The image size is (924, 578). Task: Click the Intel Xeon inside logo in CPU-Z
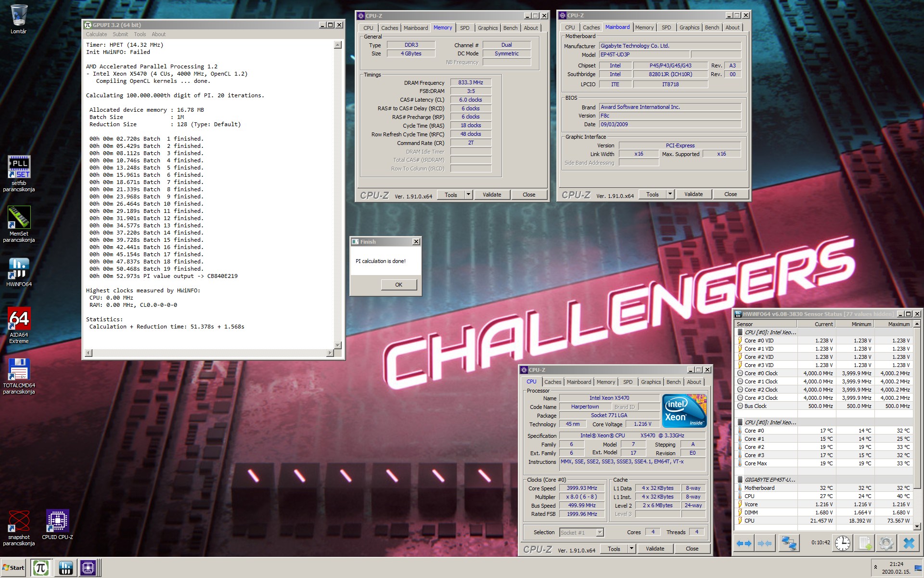coord(684,410)
